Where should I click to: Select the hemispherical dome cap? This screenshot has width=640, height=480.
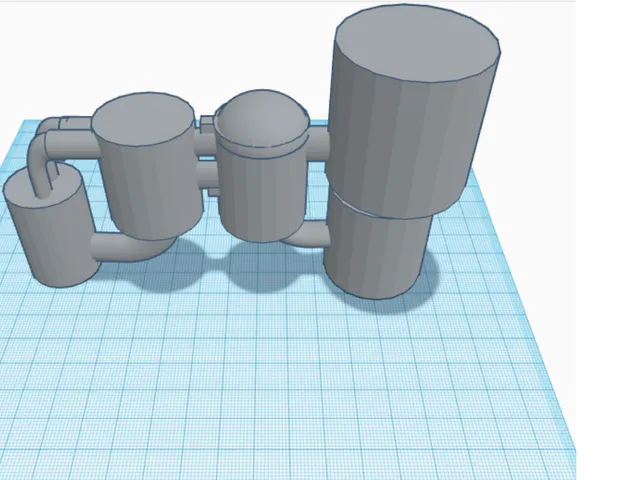[261, 118]
